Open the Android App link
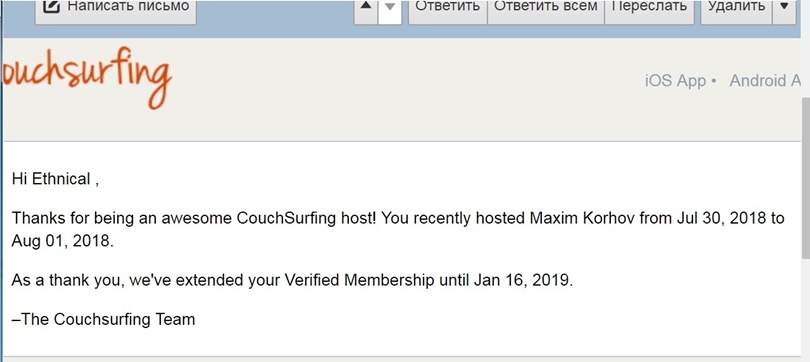 pyautogui.click(x=765, y=81)
